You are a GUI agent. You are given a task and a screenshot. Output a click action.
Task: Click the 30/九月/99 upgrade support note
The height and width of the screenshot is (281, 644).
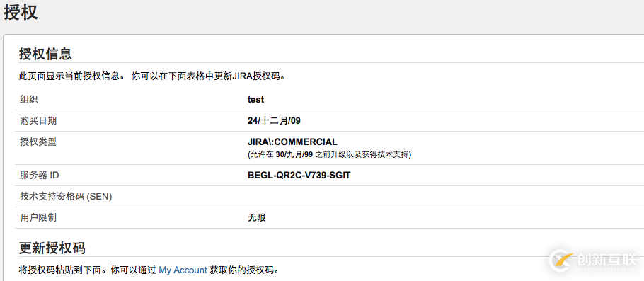329,155
